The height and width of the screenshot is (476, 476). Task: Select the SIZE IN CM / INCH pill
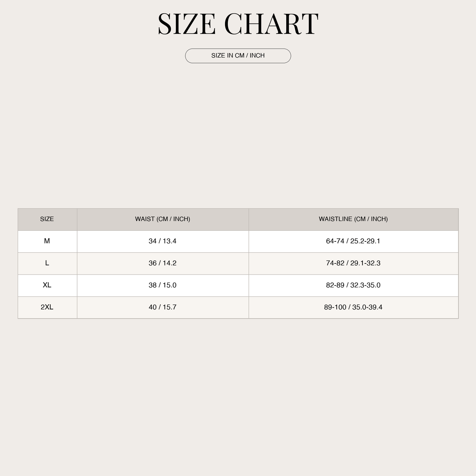tap(238, 56)
